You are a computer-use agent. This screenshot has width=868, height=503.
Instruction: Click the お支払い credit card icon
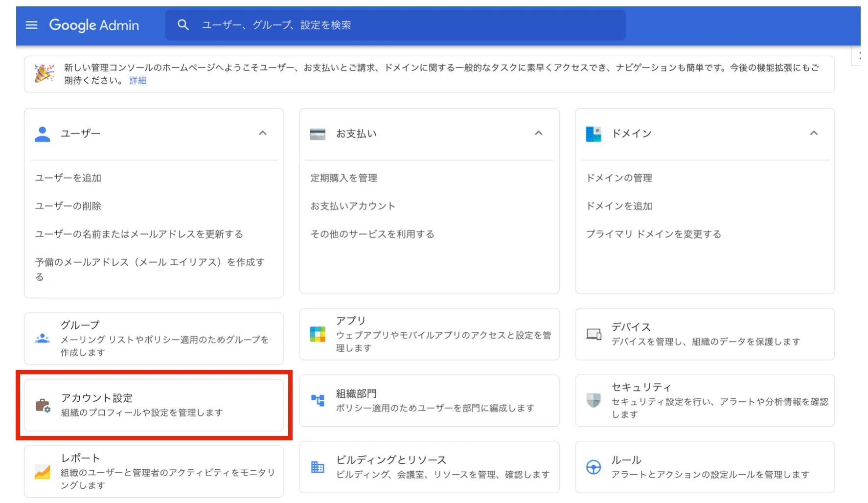tap(318, 134)
